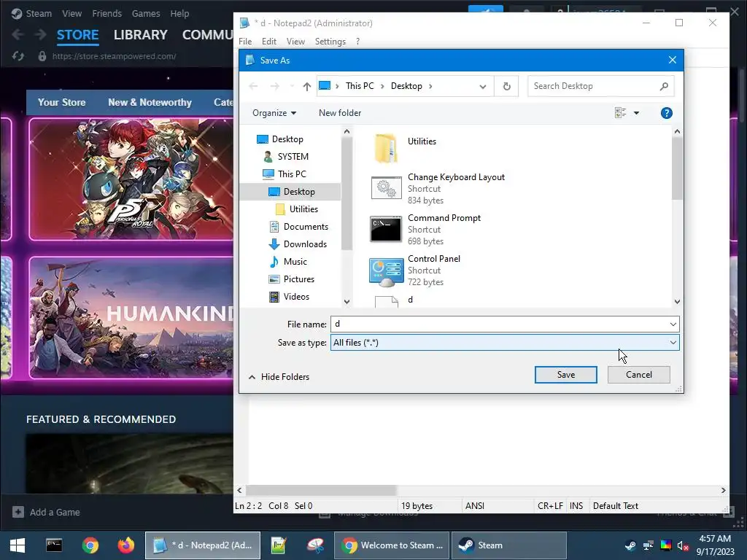
Task: Open Documents in the navigation tree
Action: [x=306, y=227]
